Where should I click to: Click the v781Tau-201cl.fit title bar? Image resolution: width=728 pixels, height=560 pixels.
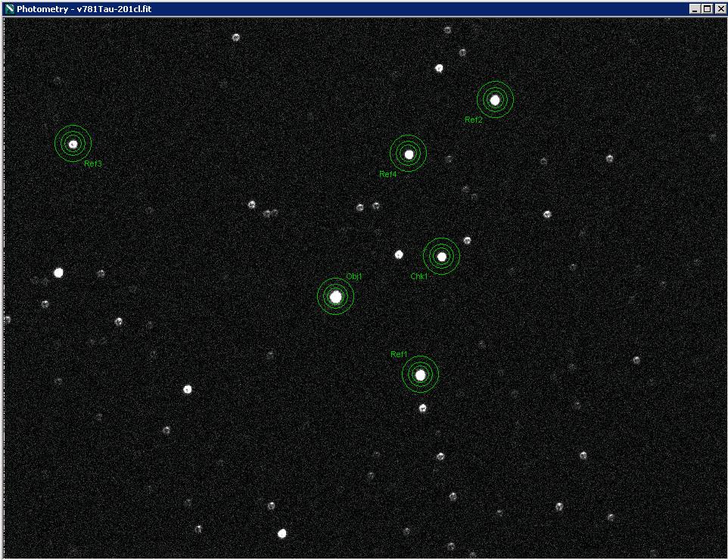303,9
